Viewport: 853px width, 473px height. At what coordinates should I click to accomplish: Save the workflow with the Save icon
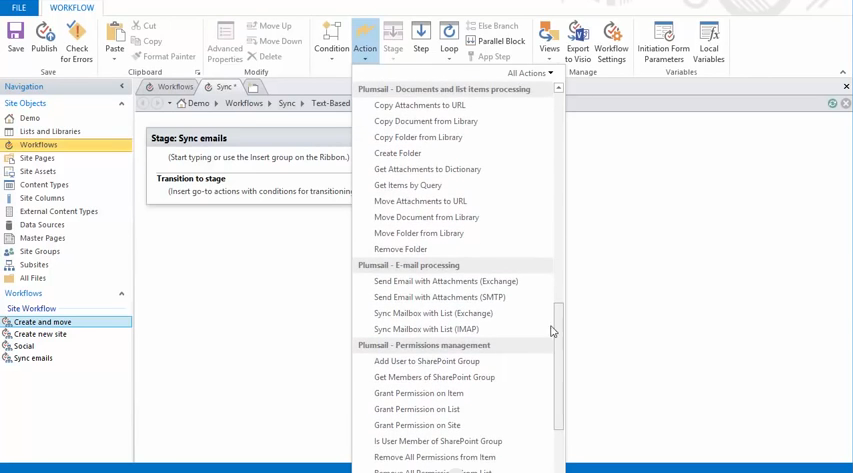[x=16, y=37]
